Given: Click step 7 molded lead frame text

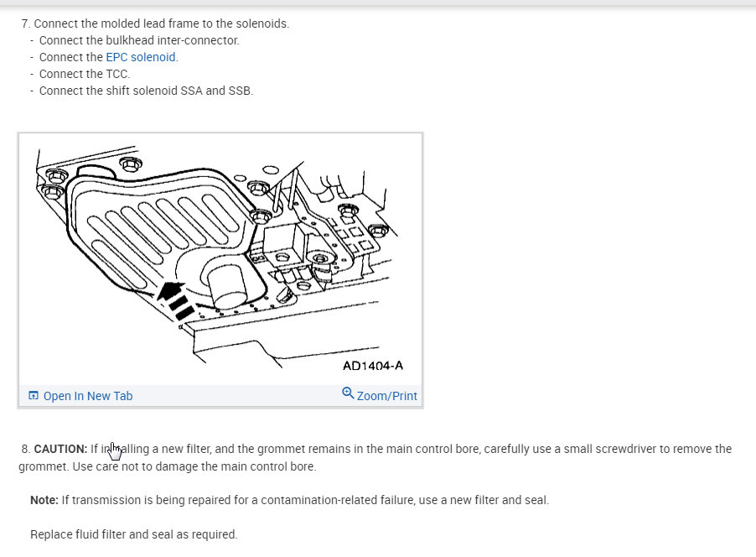Looking at the screenshot, I should pos(161,23).
